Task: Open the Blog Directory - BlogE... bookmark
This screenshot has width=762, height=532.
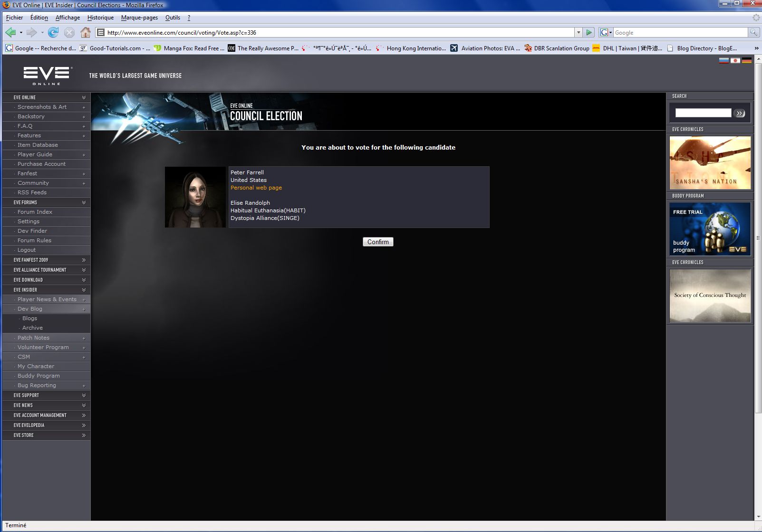Action: click(702, 48)
